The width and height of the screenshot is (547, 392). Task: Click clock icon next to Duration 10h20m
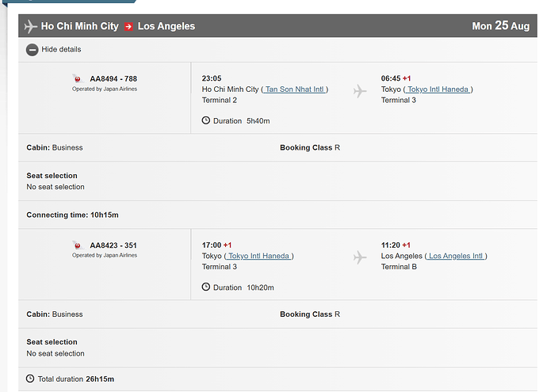click(x=206, y=287)
